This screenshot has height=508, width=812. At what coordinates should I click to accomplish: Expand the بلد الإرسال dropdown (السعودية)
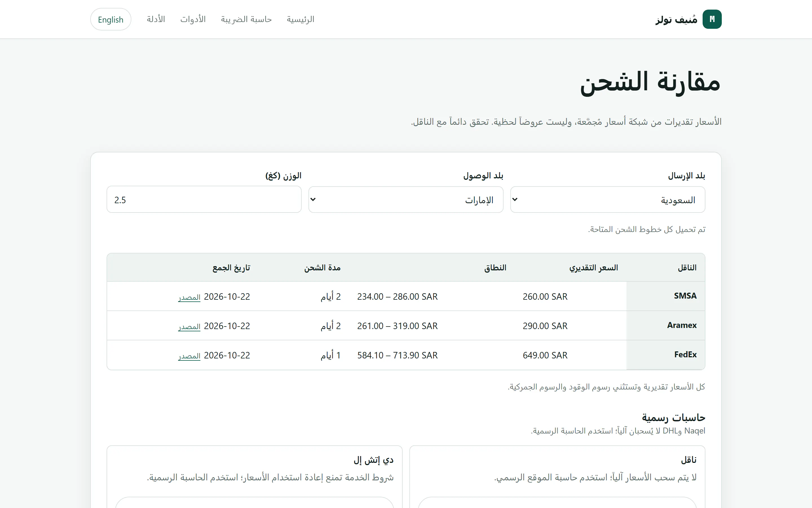tap(608, 200)
